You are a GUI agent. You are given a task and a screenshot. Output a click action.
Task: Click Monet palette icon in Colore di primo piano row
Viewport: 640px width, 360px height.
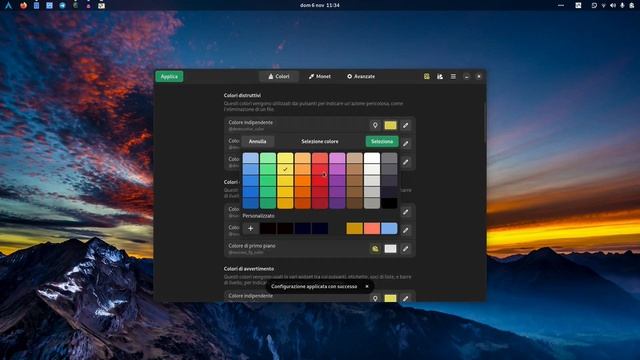coord(375,249)
